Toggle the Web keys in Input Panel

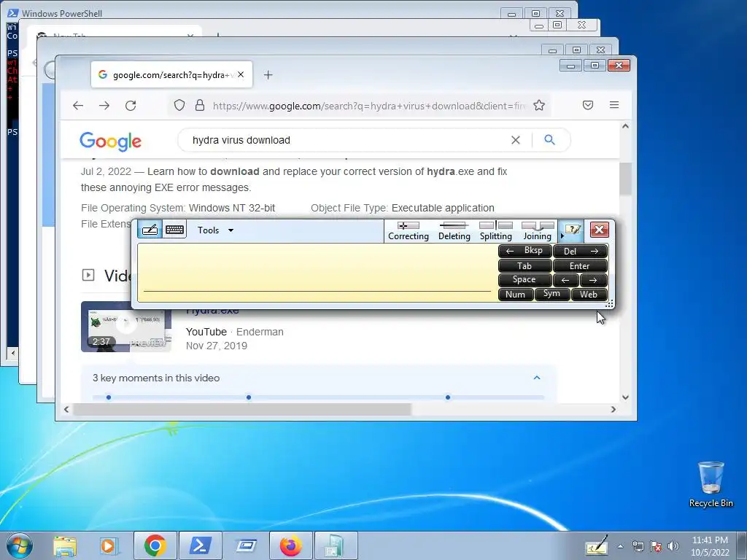[589, 295]
